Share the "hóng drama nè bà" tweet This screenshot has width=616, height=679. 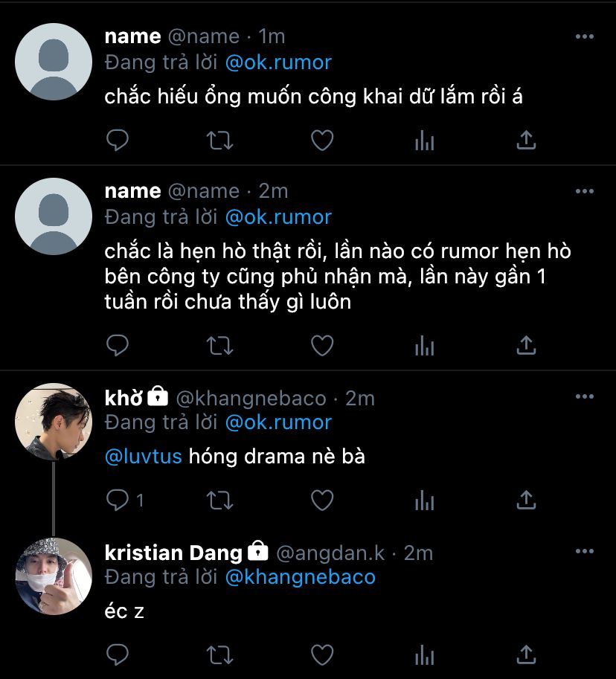point(526,500)
